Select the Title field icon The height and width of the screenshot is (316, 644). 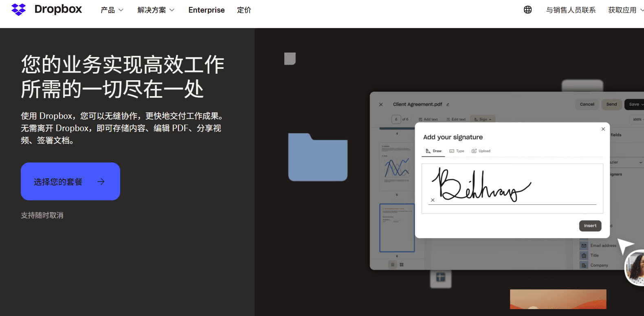(584, 255)
